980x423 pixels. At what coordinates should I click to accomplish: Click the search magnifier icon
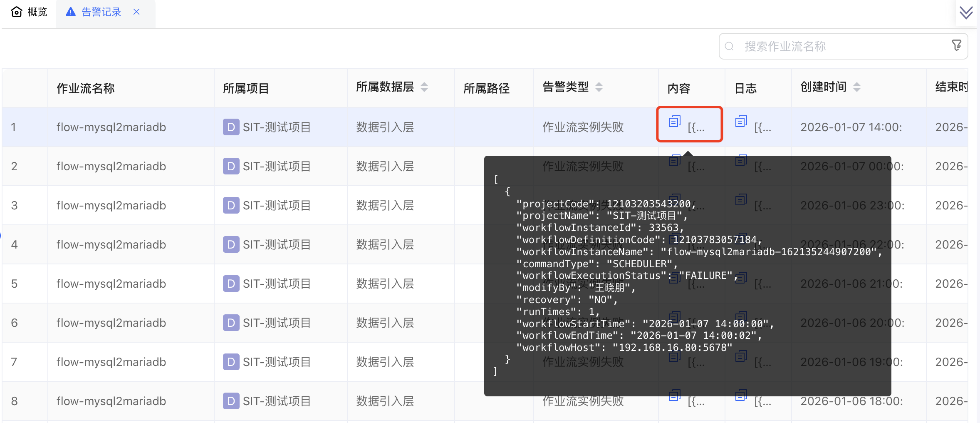(x=729, y=46)
